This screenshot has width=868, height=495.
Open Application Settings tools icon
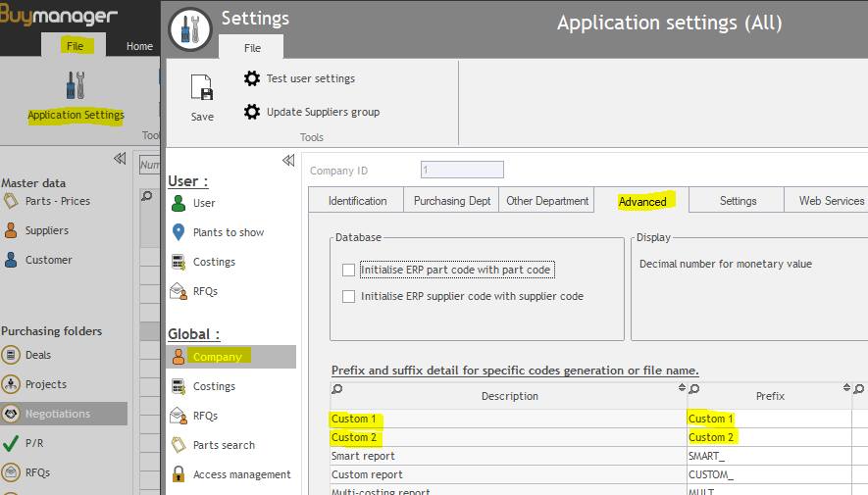76,86
